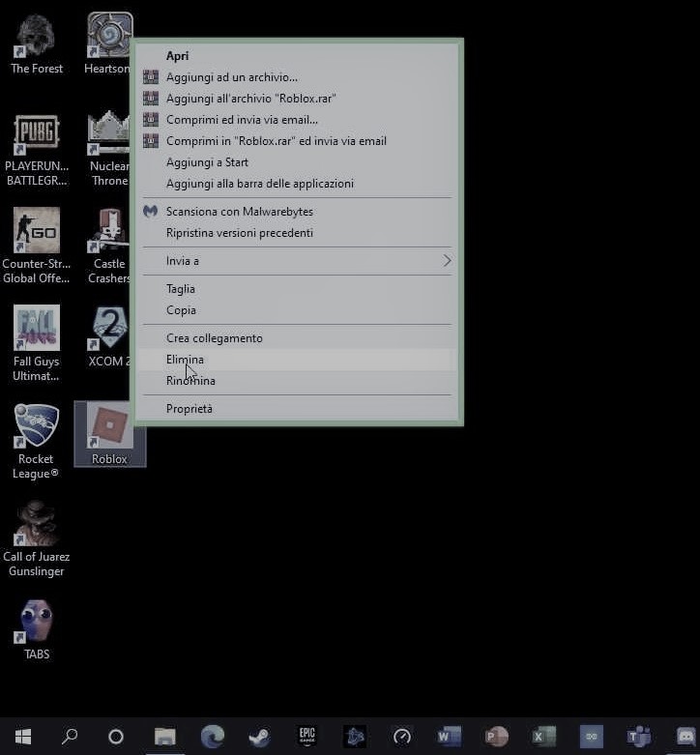Choose Copia in the context menu
Viewport: 700px width, 755px height.
297,310
